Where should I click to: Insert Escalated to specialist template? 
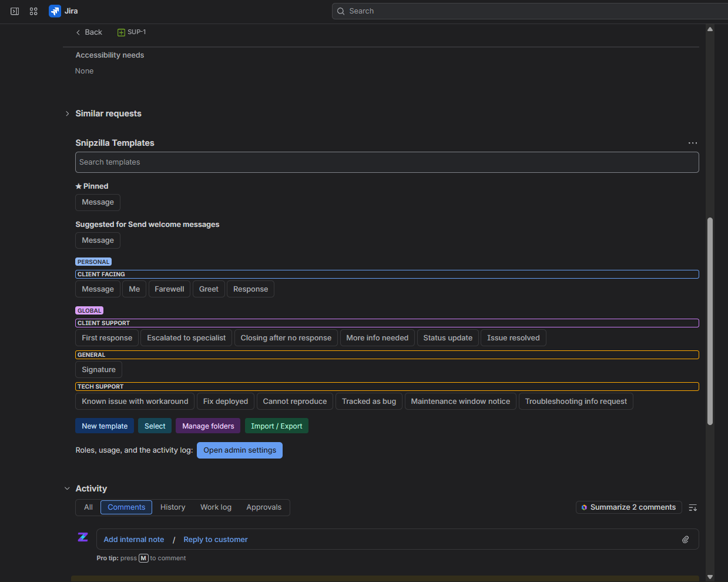[186, 338]
